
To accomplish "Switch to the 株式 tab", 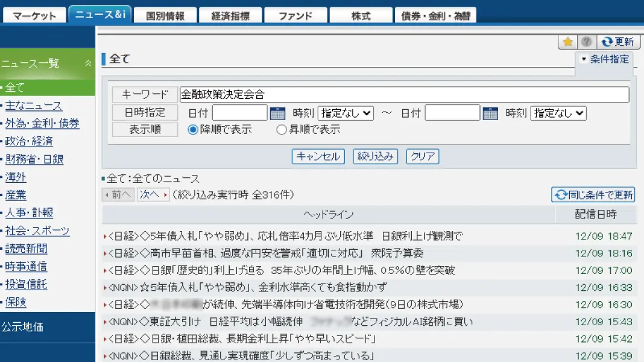I will (361, 16).
